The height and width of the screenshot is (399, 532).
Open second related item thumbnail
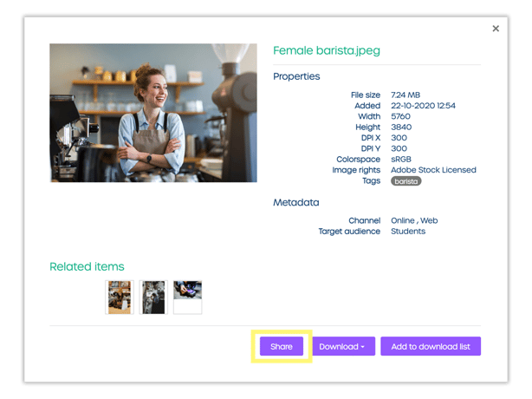153,298
